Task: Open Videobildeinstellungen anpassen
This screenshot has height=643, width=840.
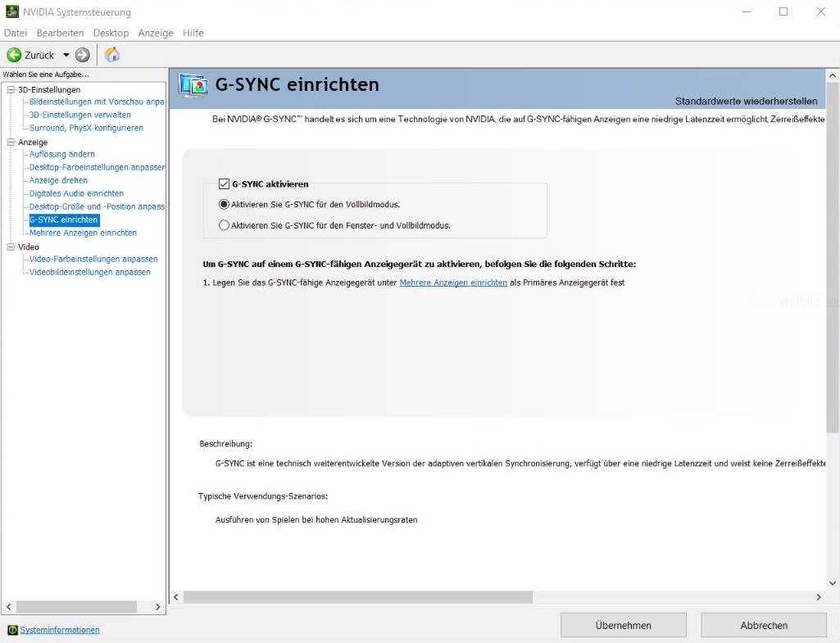Action: [x=90, y=272]
